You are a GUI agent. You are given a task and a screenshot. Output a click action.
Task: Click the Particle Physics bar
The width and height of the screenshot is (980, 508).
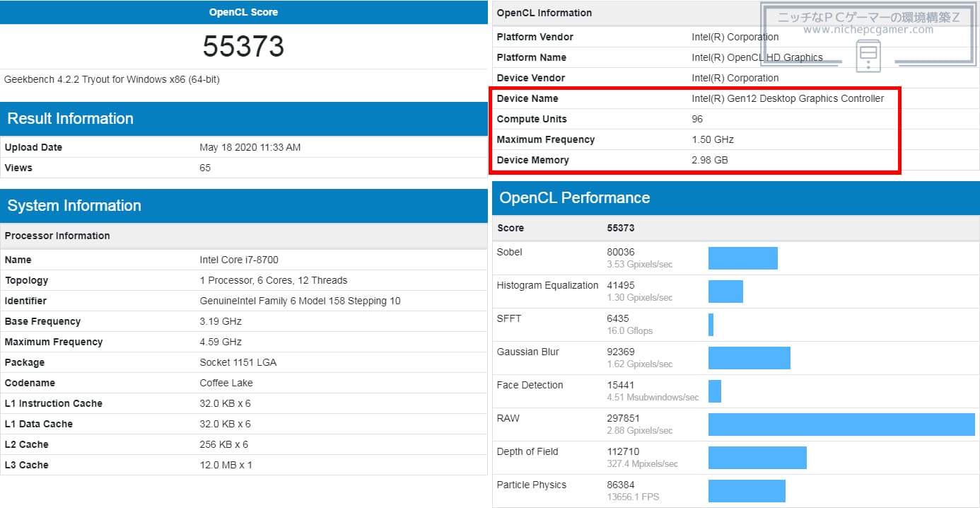pos(747,491)
